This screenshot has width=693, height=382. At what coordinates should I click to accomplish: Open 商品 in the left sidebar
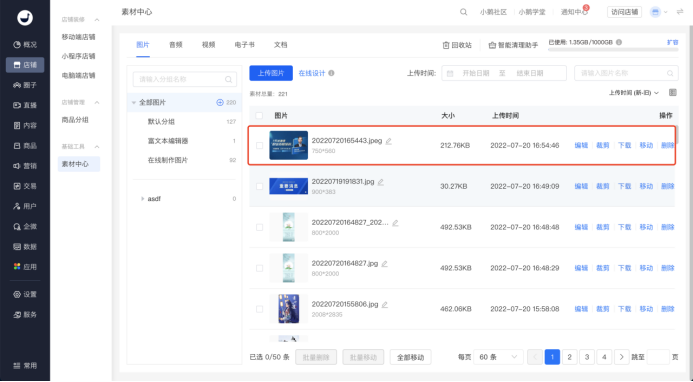25,145
